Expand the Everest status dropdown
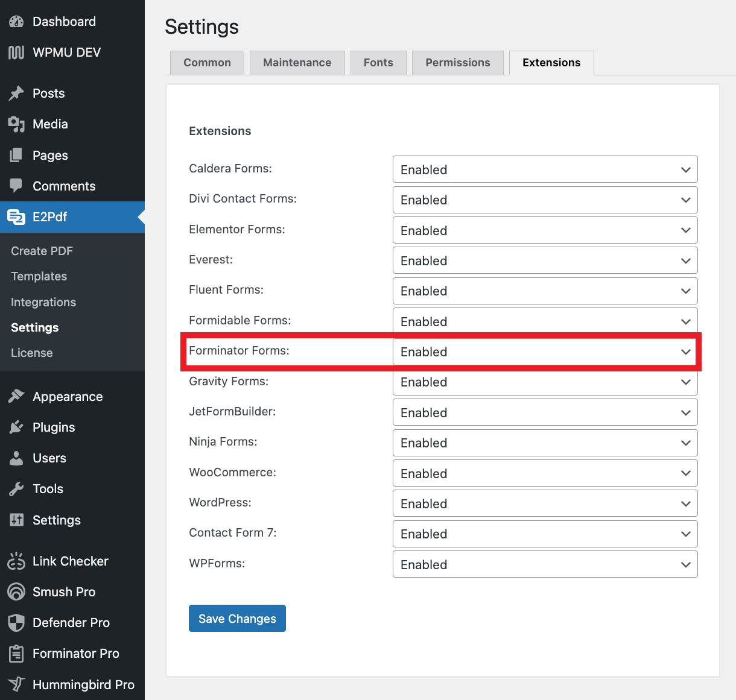This screenshot has height=700, width=736. [545, 260]
